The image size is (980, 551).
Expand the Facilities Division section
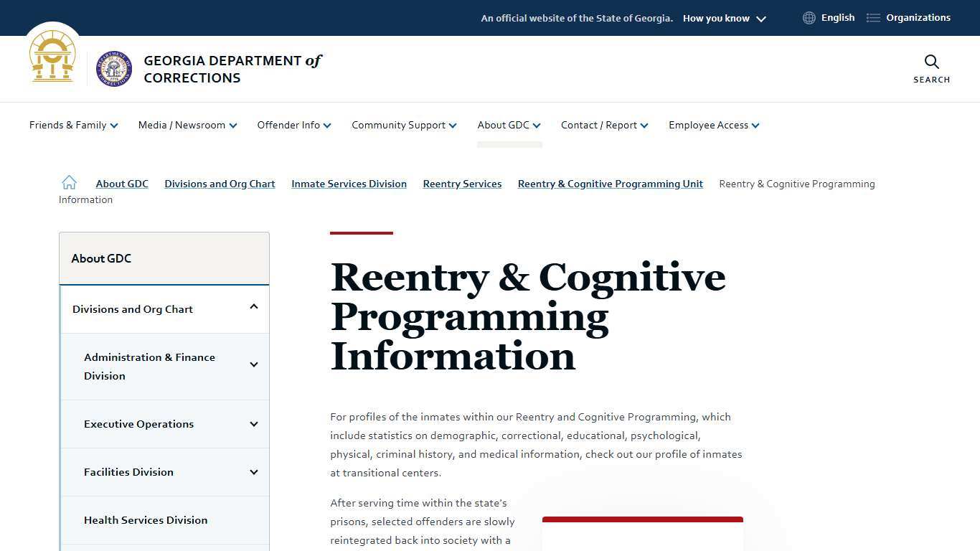tap(254, 472)
